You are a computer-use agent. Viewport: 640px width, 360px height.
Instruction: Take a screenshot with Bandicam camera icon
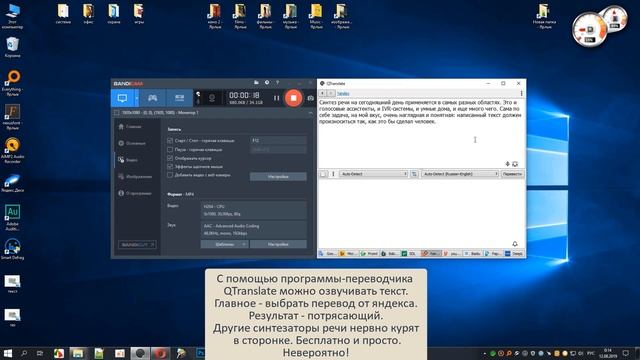point(310,98)
